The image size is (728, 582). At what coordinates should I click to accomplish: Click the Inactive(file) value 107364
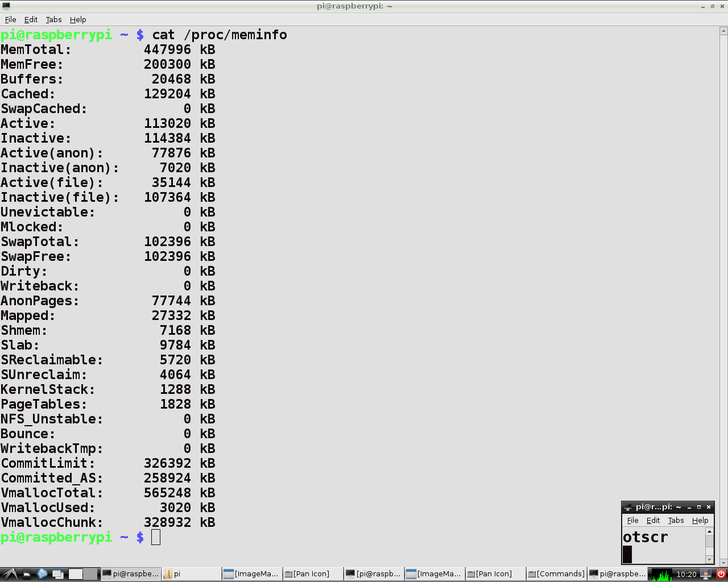(x=168, y=197)
